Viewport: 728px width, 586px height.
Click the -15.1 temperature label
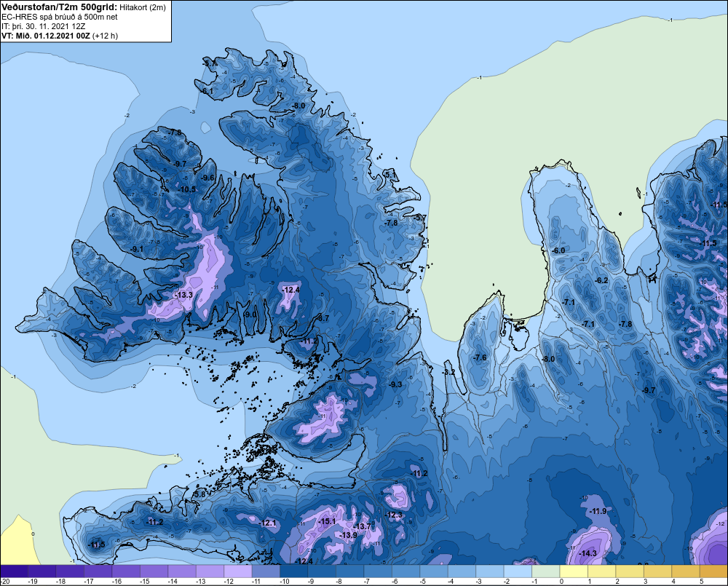click(x=327, y=521)
